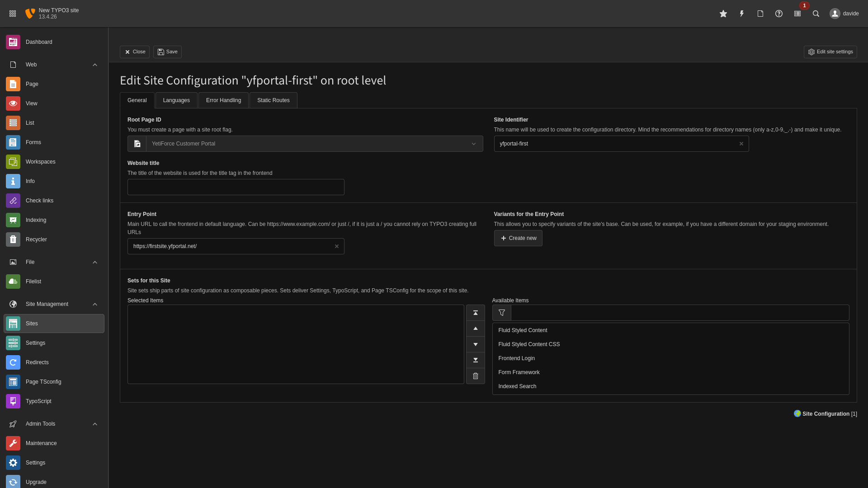Click Create new entry point variant

pyautogui.click(x=518, y=238)
